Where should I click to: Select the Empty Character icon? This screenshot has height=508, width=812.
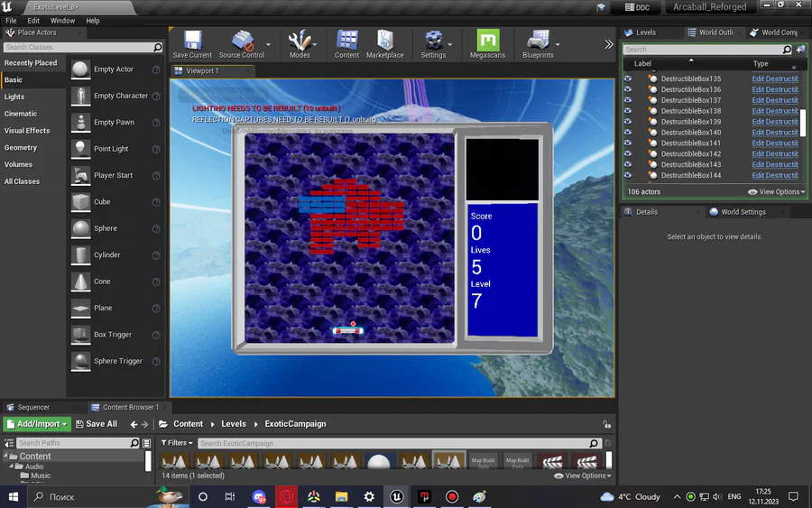click(x=80, y=96)
